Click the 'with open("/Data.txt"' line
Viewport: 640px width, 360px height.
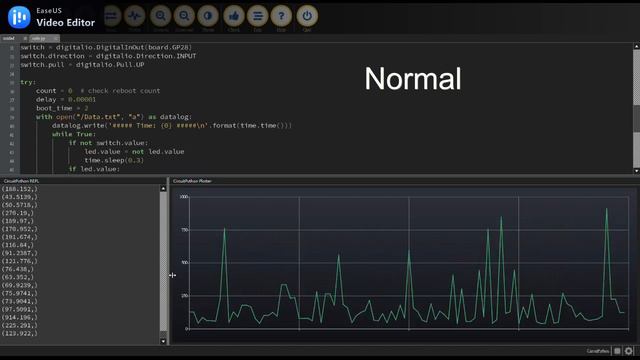[113, 117]
